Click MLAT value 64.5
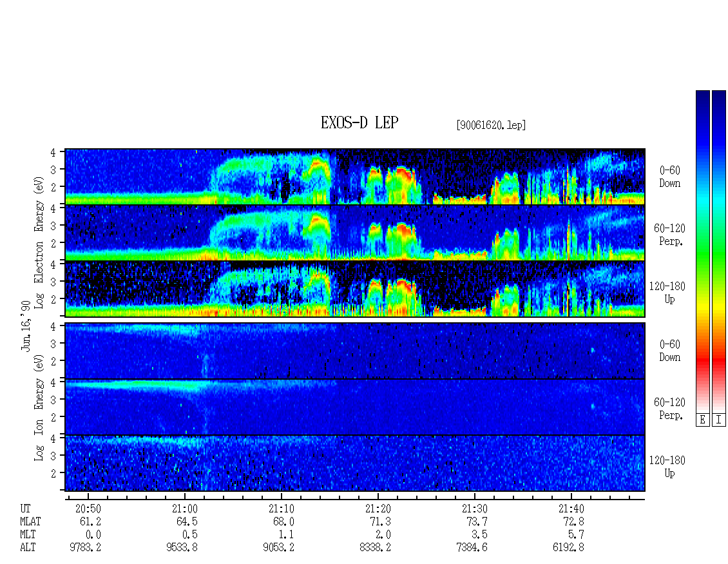The height and width of the screenshot is (564, 728). click(187, 521)
